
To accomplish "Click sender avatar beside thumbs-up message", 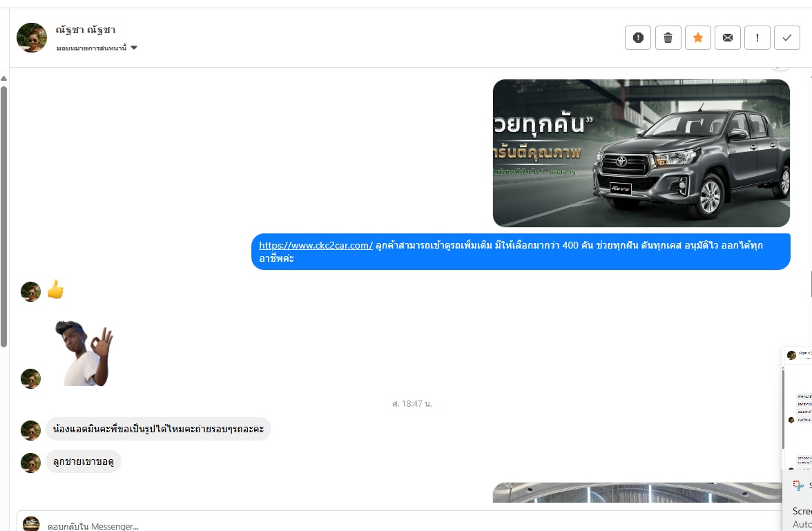I will click(x=30, y=291).
